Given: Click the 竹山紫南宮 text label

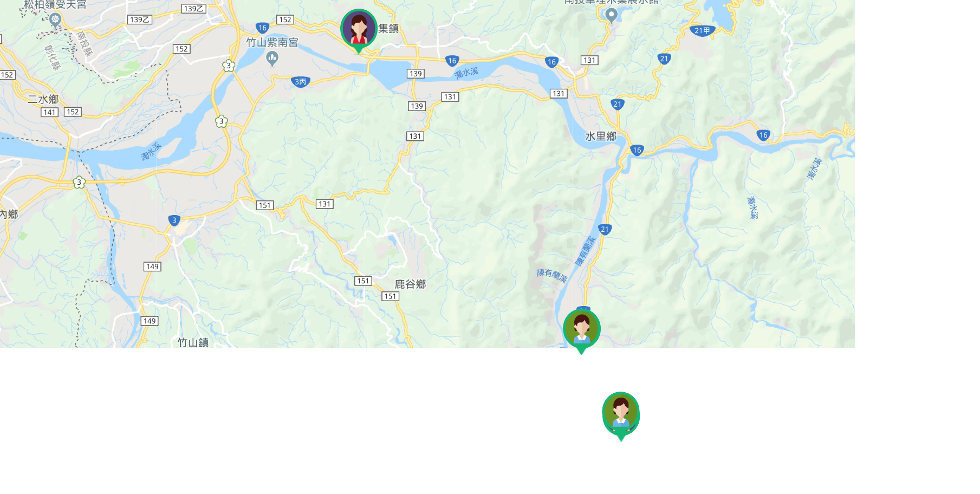Looking at the screenshot, I should coord(272,42).
